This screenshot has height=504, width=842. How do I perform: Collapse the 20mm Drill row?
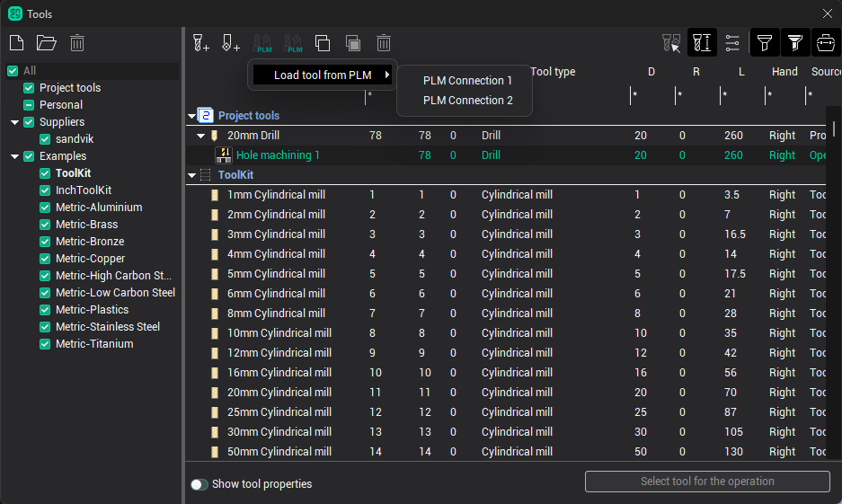click(x=201, y=136)
